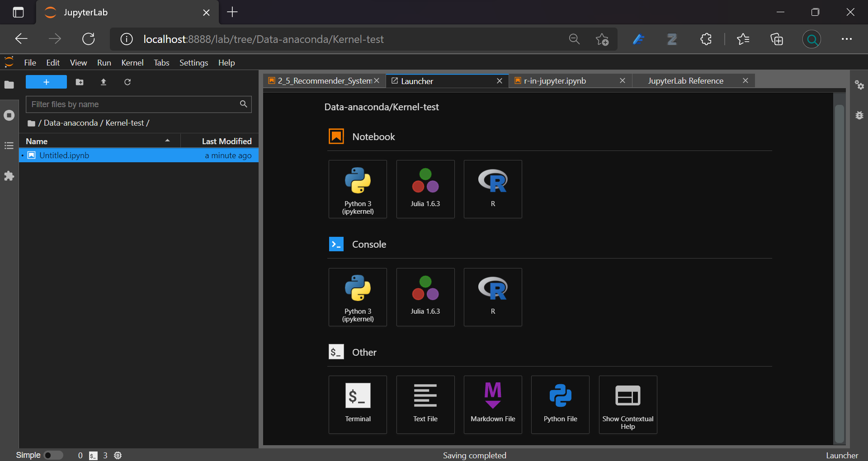Image resolution: width=868 pixels, height=461 pixels.
Task: Sort files by Last Modified column
Action: [220, 141]
